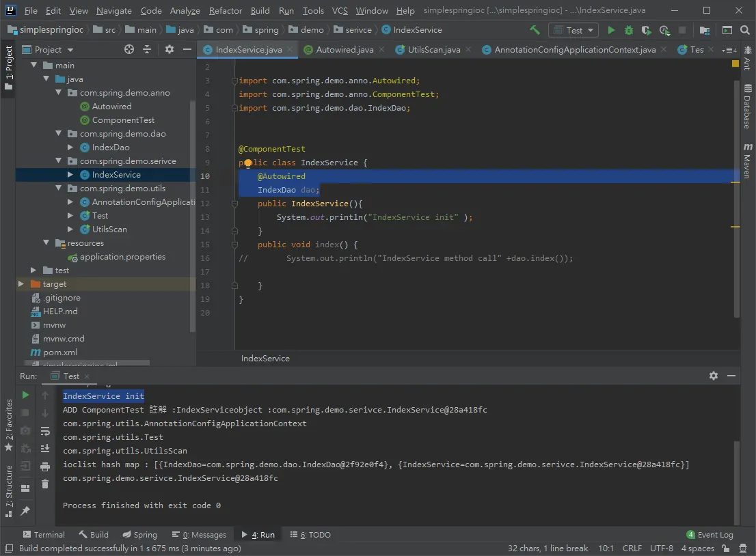
Task: Click the locate current file target icon
Action: (129, 49)
